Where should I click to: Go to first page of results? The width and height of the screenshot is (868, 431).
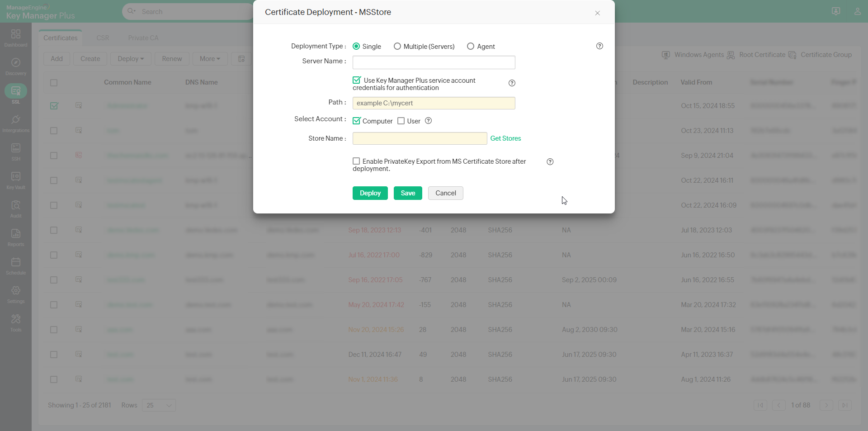pyautogui.click(x=760, y=405)
